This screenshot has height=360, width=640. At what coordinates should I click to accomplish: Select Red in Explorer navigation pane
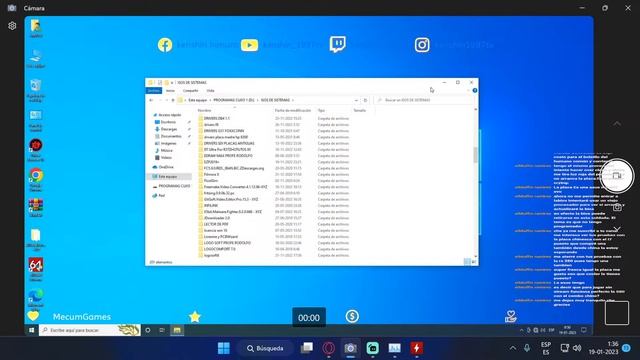pyautogui.click(x=162, y=196)
